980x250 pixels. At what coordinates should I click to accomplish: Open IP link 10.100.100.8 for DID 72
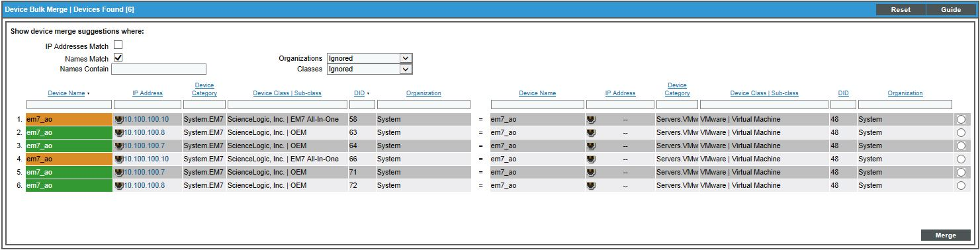144,186
